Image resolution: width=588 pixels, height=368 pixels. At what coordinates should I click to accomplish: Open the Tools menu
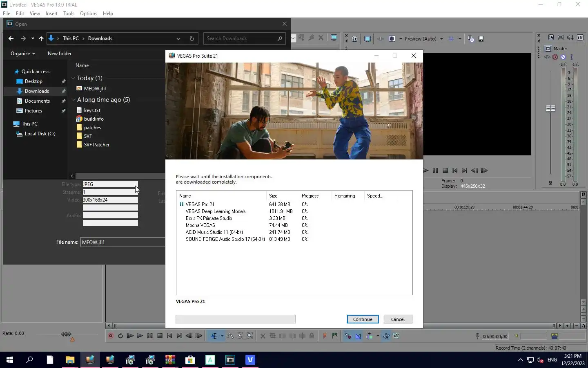(69, 13)
